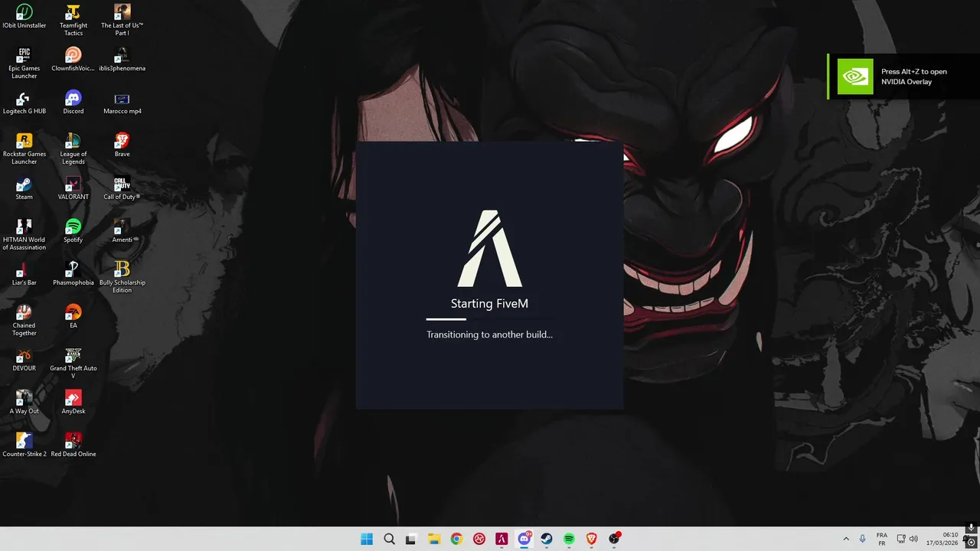Select the Marocco mp4 video file

[x=122, y=103]
